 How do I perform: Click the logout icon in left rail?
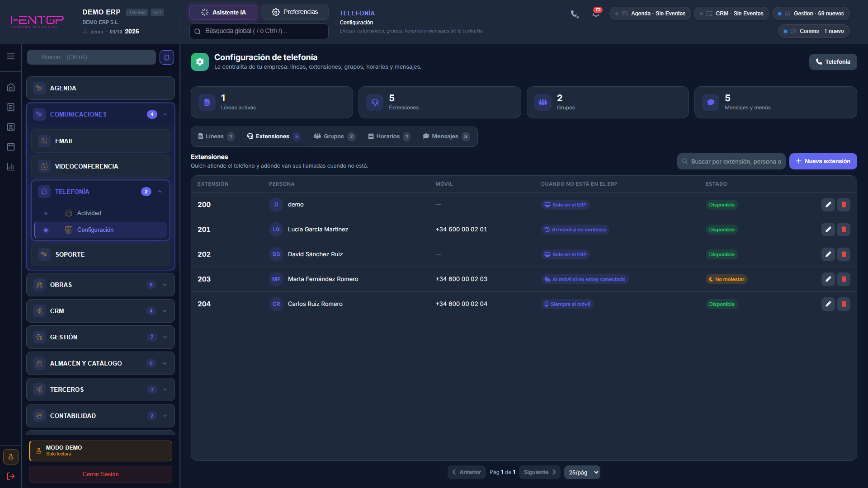point(11,476)
